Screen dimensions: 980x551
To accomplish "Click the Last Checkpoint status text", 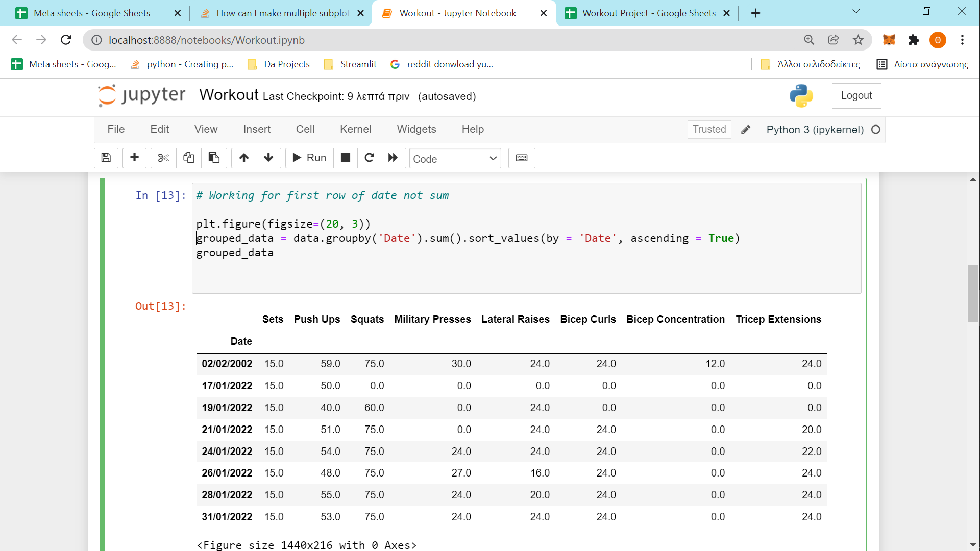I will [336, 96].
